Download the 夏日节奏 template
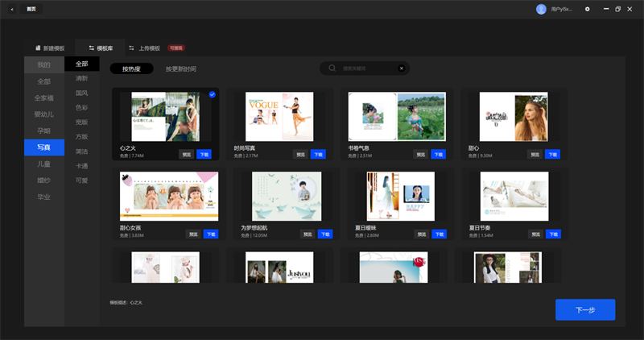This screenshot has width=644, height=340. pos(553,234)
